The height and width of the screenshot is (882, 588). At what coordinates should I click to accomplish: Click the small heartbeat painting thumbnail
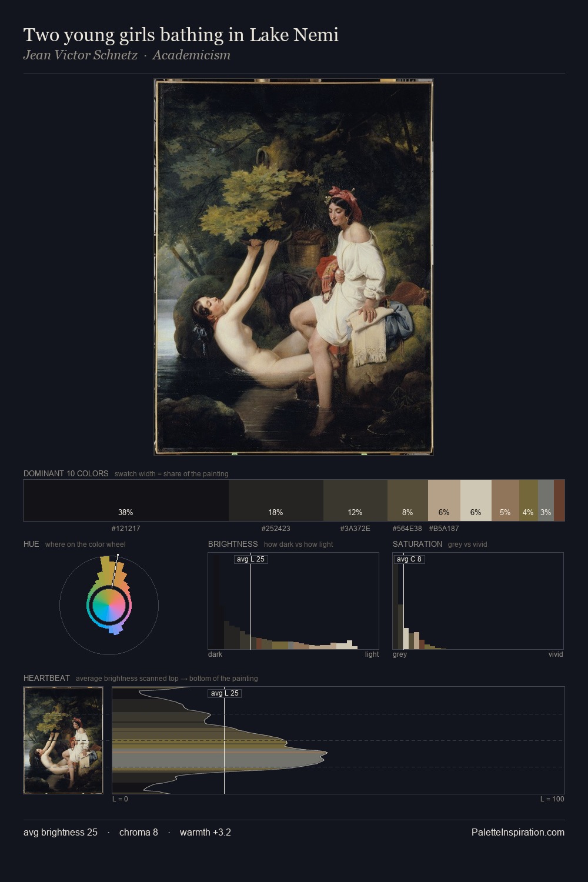64,740
